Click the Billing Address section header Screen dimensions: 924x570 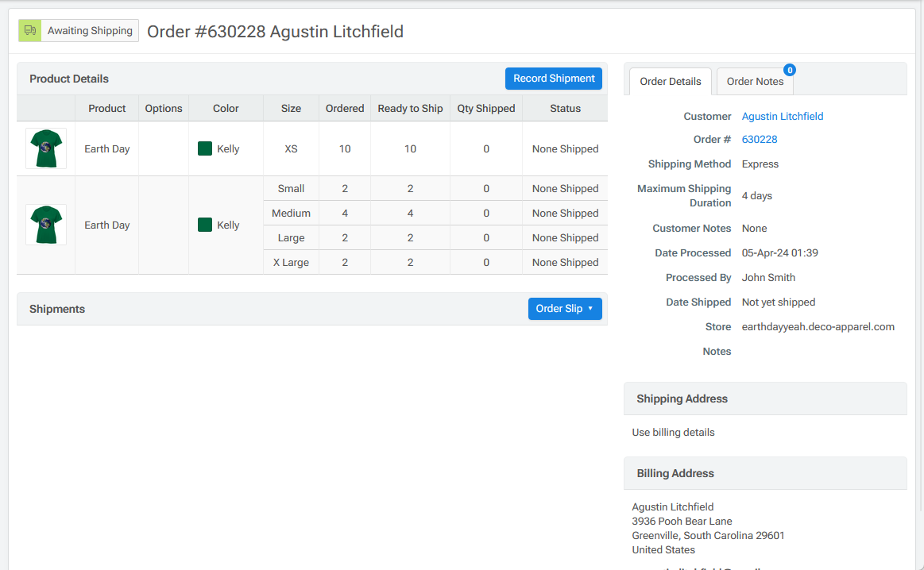click(x=675, y=473)
